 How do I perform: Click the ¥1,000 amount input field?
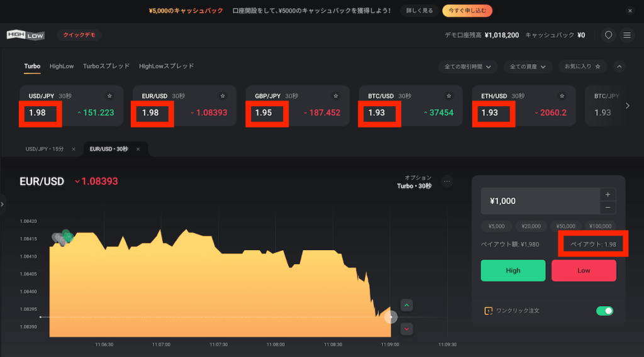[539, 201]
